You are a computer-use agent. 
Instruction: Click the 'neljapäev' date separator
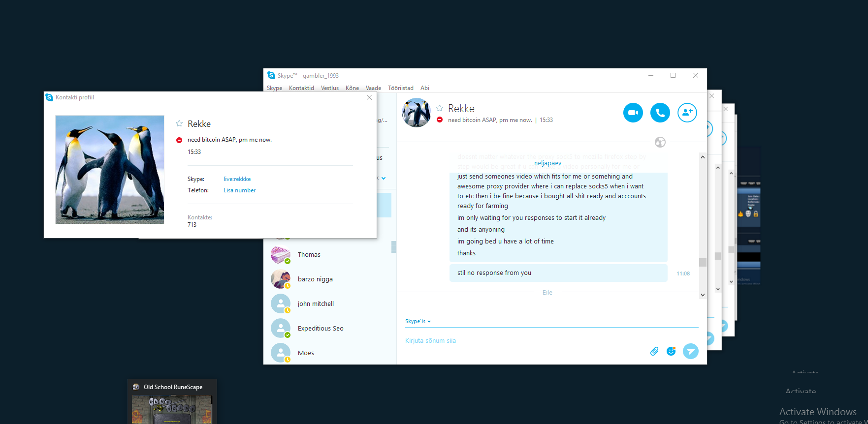click(547, 163)
